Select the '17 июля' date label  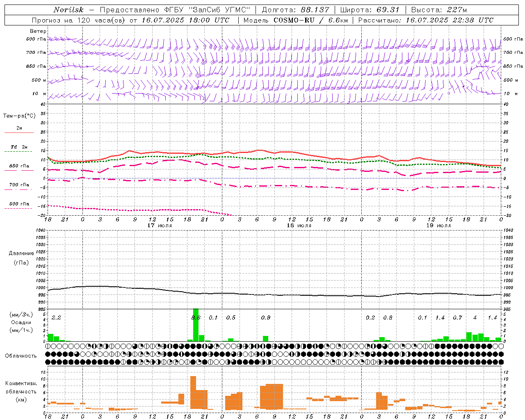160,226
